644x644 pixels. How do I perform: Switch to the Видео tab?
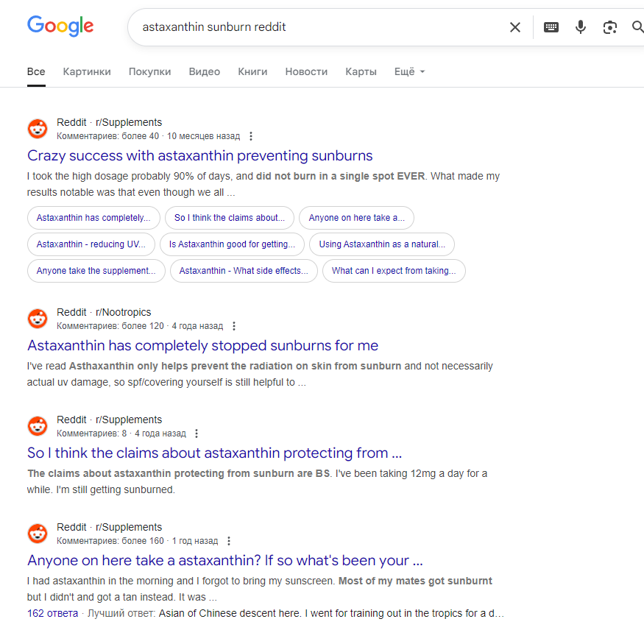[204, 71]
